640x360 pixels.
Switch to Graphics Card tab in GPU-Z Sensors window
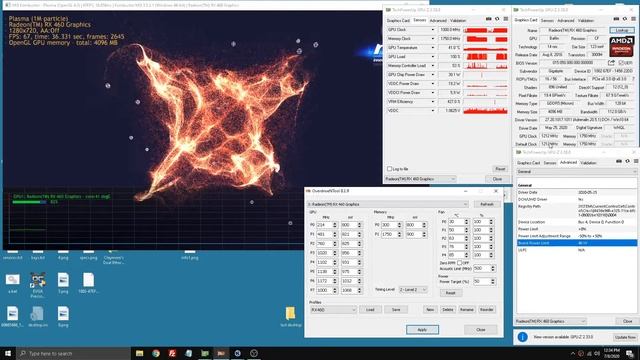point(398,20)
